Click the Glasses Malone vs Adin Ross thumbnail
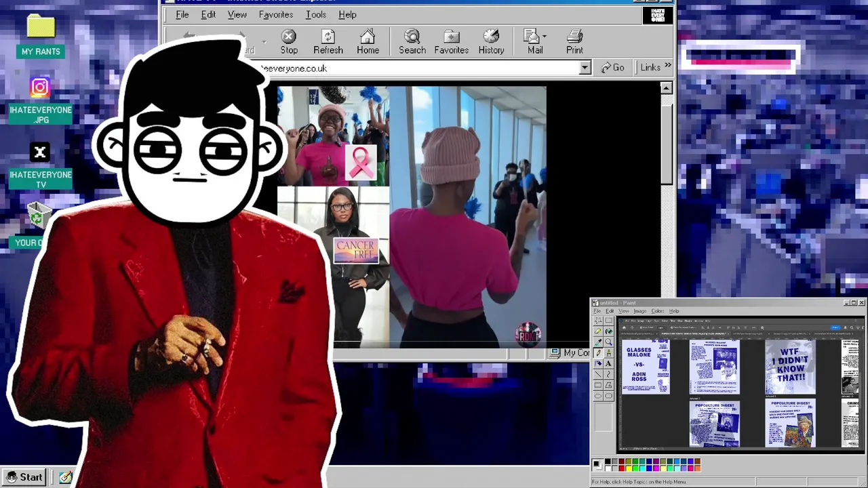Viewport: 868px width, 488px height. pos(646,367)
